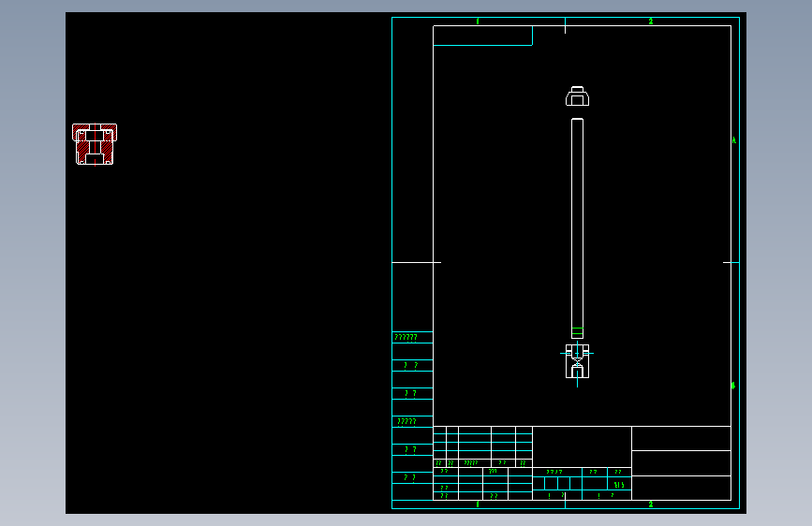
Task: Pick the sectional view with cyan centerlines
Action: 577,362
